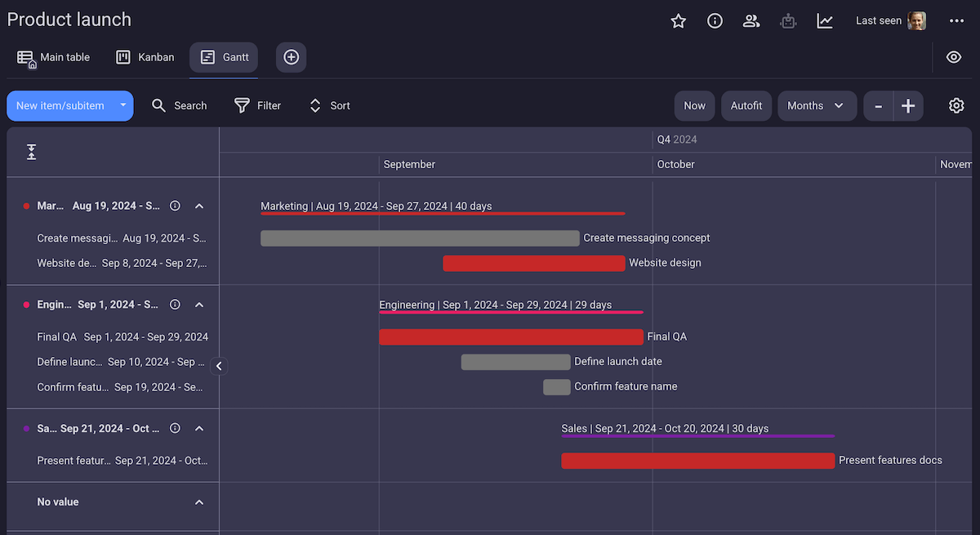Viewport: 980px width, 535px height.
Task: Click the Autofit button
Action: pyautogui.click(x=746, y=105)
